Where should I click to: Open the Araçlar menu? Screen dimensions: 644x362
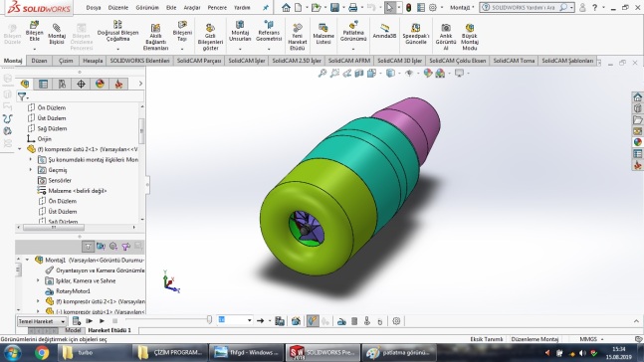coord(192,7)
